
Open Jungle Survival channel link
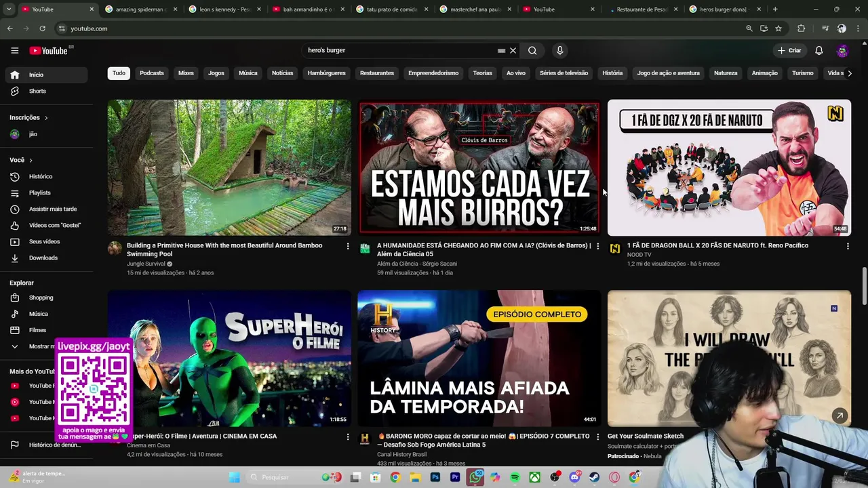(146, 264)
